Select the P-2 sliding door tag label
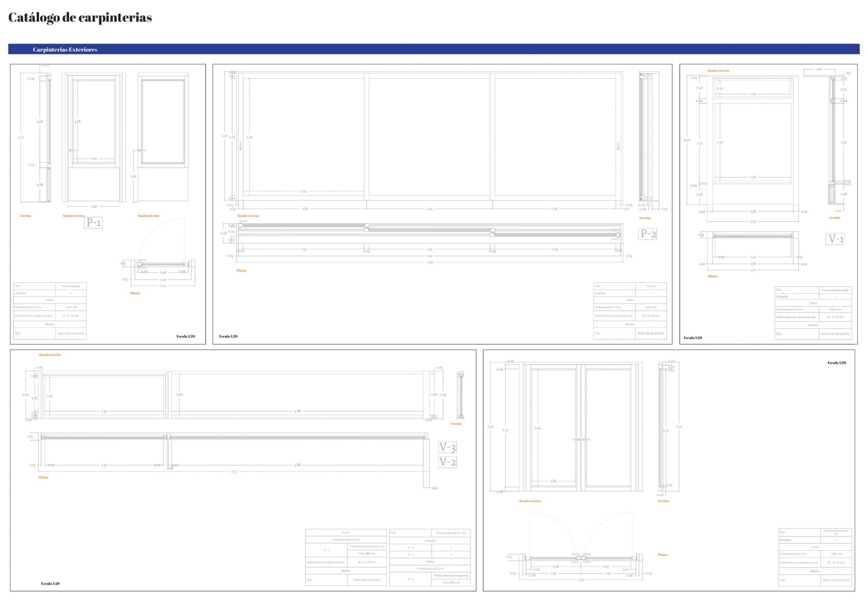The width and height of the screenshot is (868, 613). click(648, 234)
